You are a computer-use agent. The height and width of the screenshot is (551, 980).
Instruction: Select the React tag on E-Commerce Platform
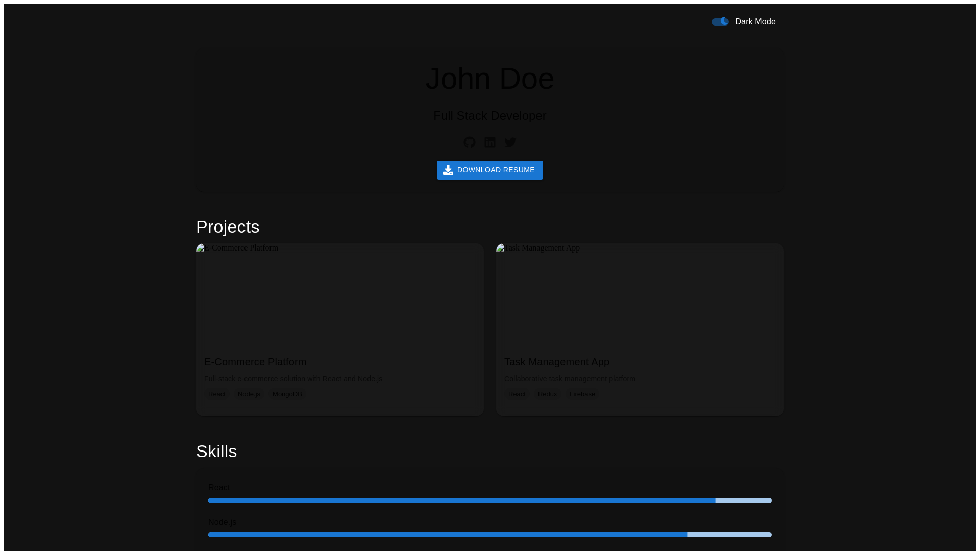coord(216,394)
